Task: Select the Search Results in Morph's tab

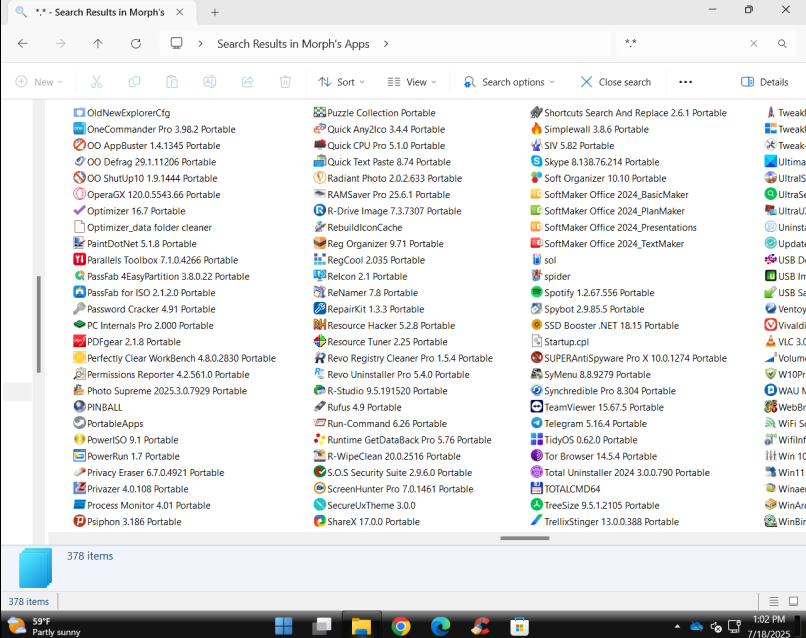Action: [x=100, y=12]
